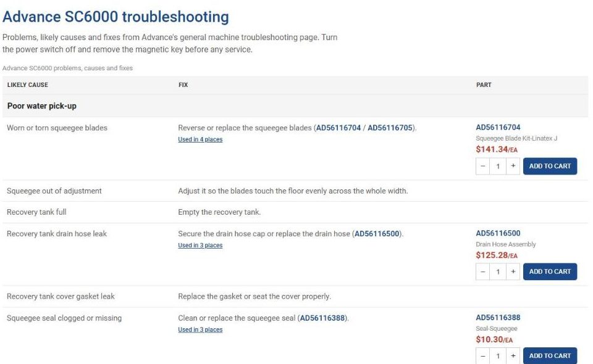Viewport: 593px width, 364px height.
Task: Open 'Used in 3 places' under squeegee seal fix
Action: coord(200,329)
